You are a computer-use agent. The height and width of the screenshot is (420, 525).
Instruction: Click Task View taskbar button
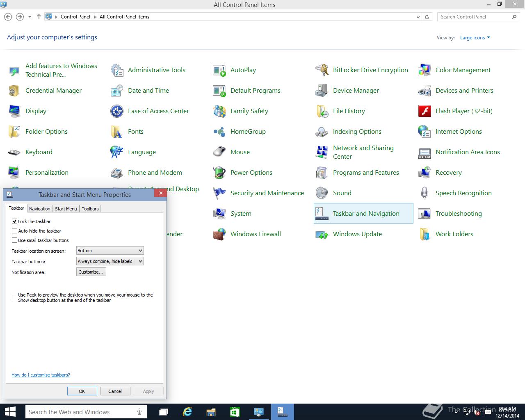pos(164,412)
